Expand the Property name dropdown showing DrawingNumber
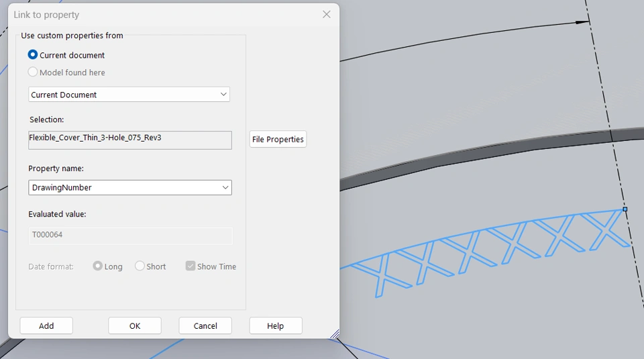 coord(129,188)
